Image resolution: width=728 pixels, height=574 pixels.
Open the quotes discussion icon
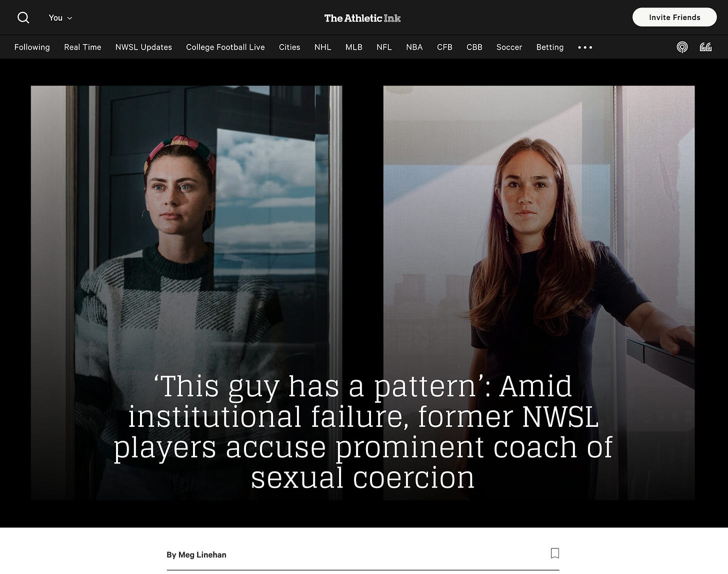click(x=705, y=47)
